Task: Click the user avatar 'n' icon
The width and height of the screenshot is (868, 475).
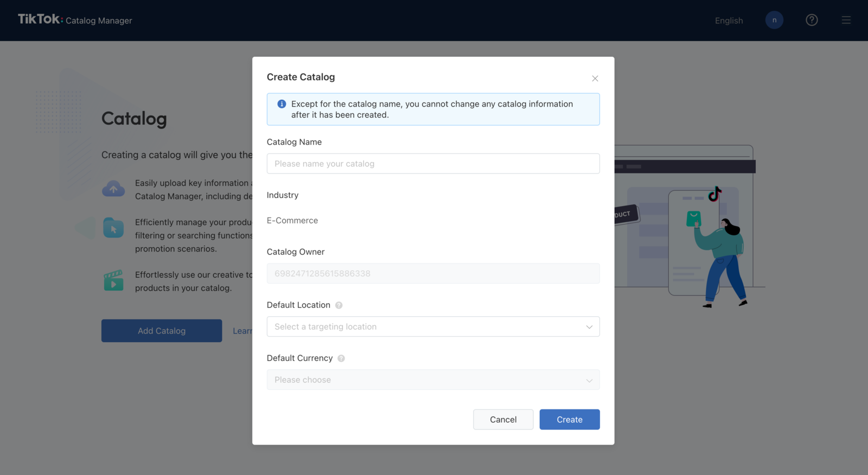Action: pos(774,20)
